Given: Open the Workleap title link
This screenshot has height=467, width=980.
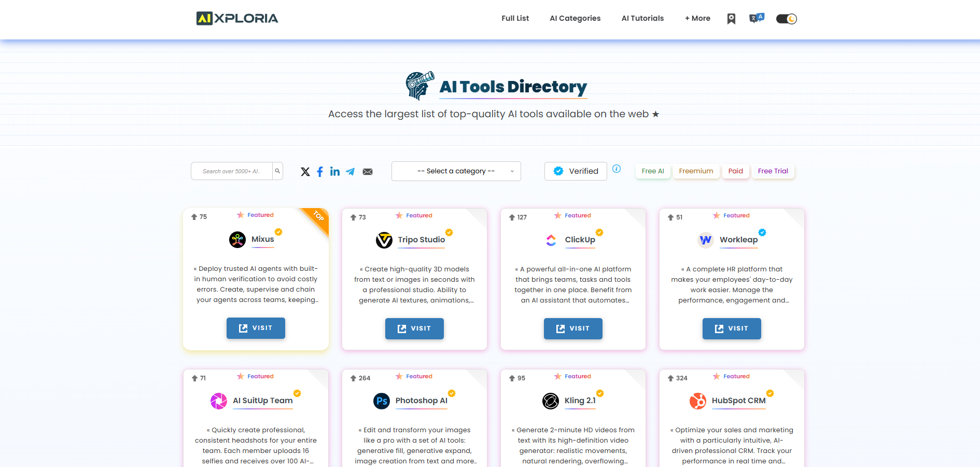Looking at the screenshot, I should coord(739,240).
